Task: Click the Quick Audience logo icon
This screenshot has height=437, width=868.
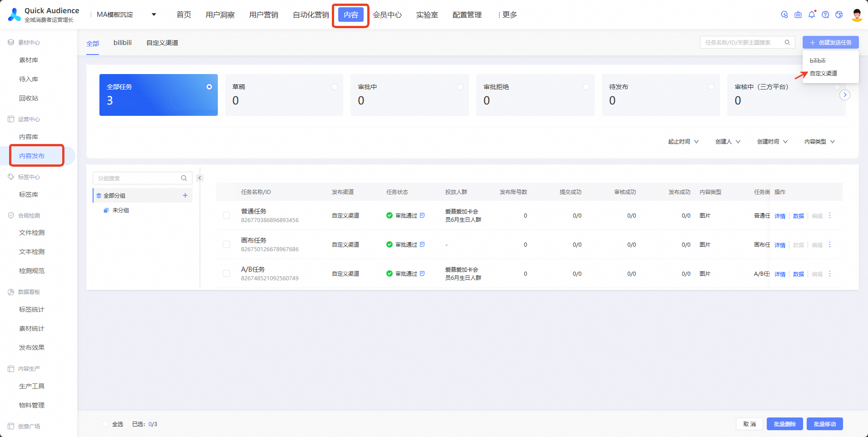Action: pos(15,15)
